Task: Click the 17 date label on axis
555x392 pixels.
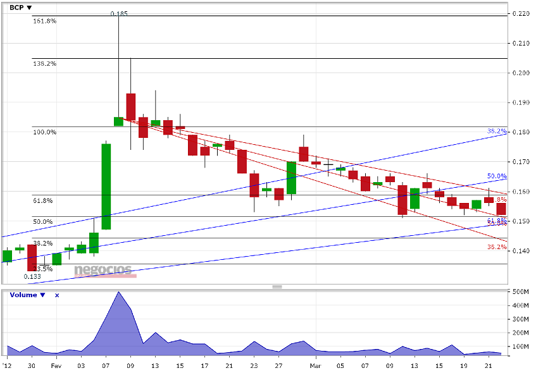Action: (204, 366)
